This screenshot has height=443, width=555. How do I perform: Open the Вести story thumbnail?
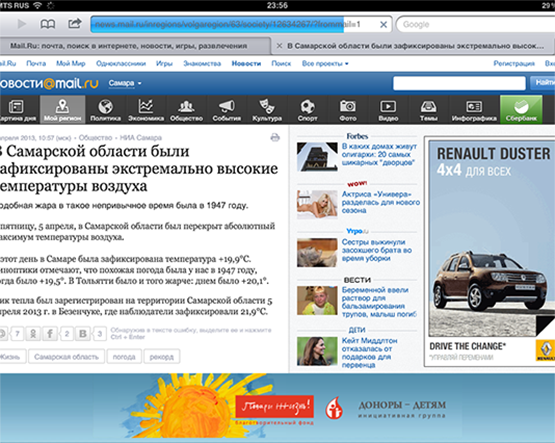(x=317, y=300)
